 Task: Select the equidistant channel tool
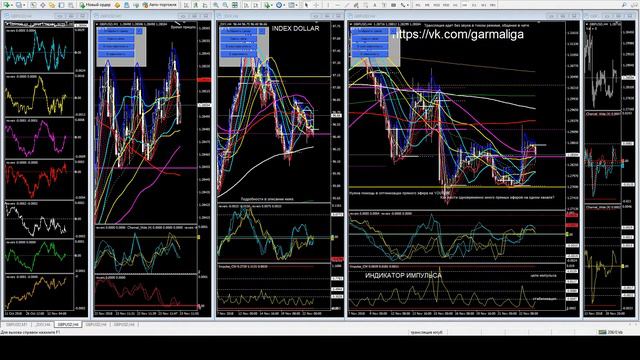point(356,4)
